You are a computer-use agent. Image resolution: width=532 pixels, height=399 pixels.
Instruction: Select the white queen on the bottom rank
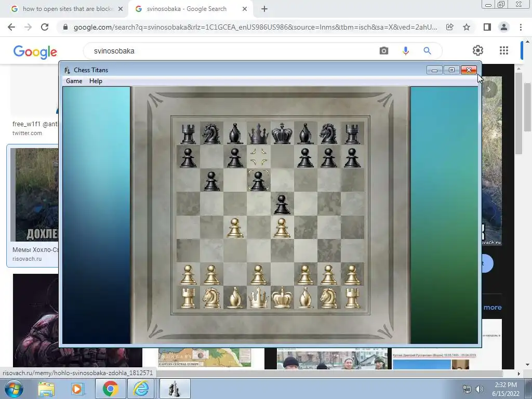pos(258,298)
